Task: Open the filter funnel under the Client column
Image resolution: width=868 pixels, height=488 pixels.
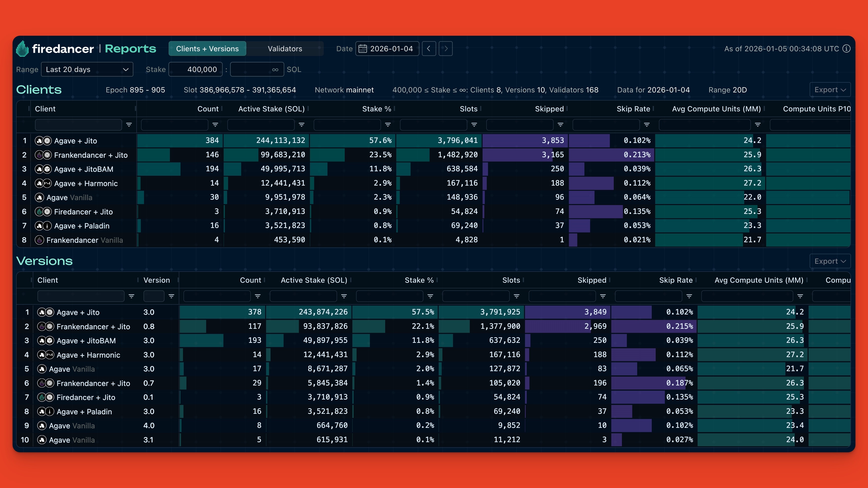Action: (129, 125)
